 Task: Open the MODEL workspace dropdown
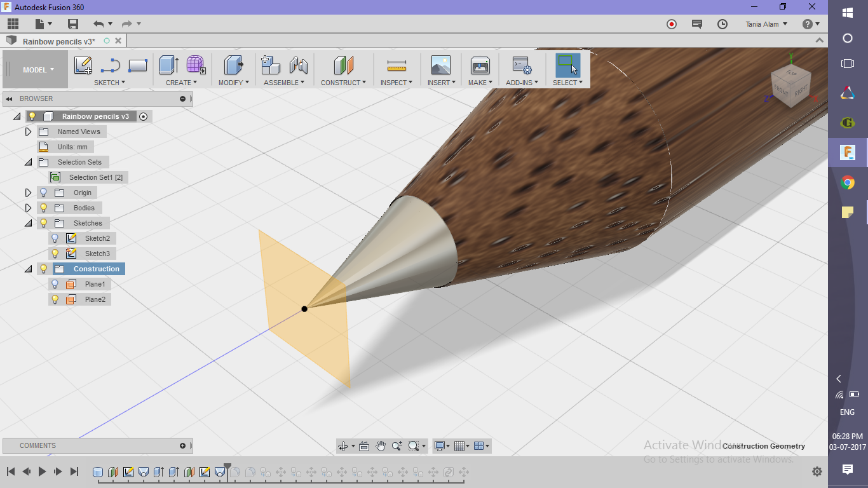point(39,70)
